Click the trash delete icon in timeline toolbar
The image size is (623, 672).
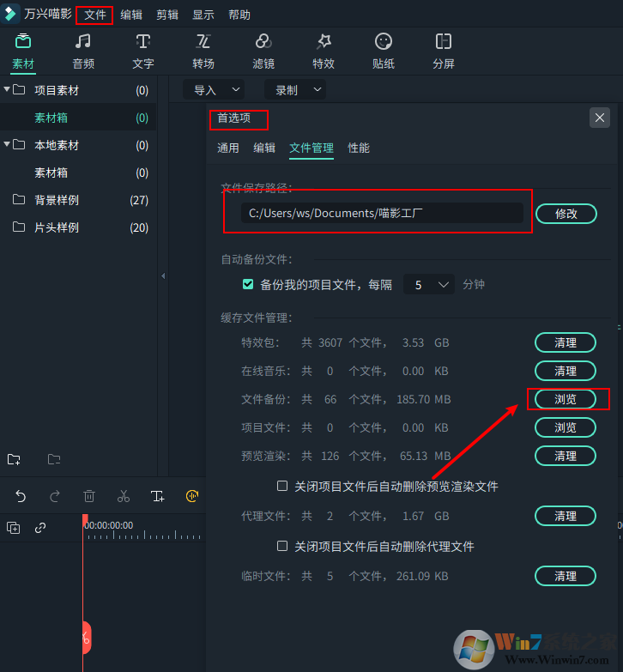tap(89, 496)
